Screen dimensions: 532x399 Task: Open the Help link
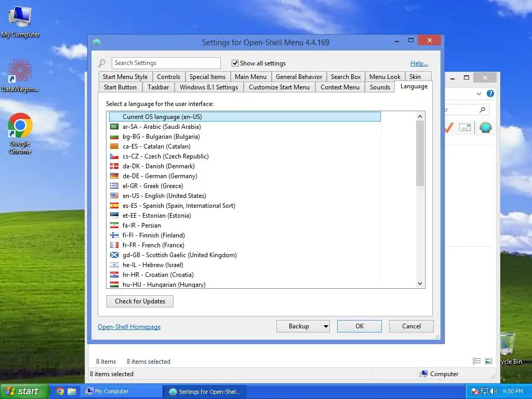(x=419, y=63)
